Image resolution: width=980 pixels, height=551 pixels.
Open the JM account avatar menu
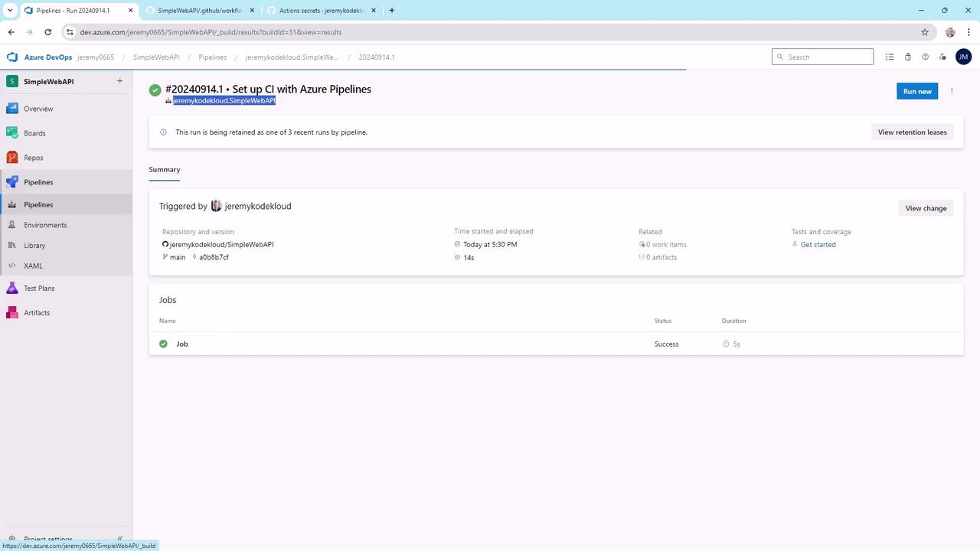(963, 57)
